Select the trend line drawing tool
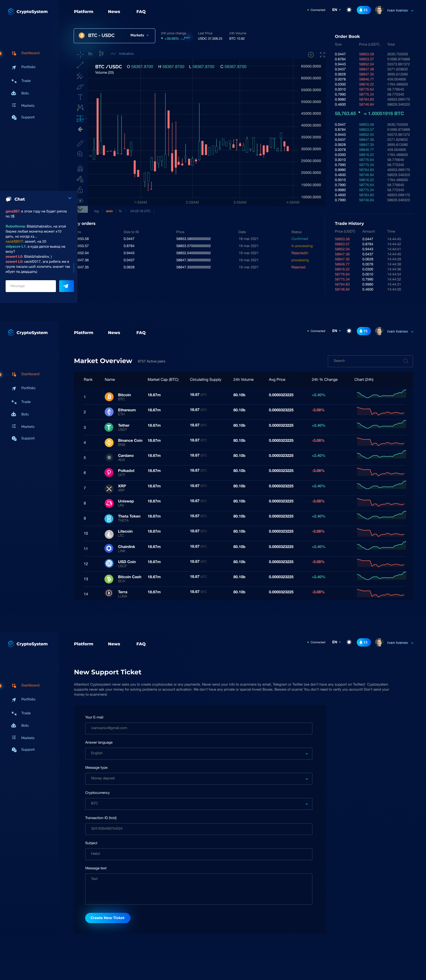Viewport: 426px width, 980px height. pos(80,65)
